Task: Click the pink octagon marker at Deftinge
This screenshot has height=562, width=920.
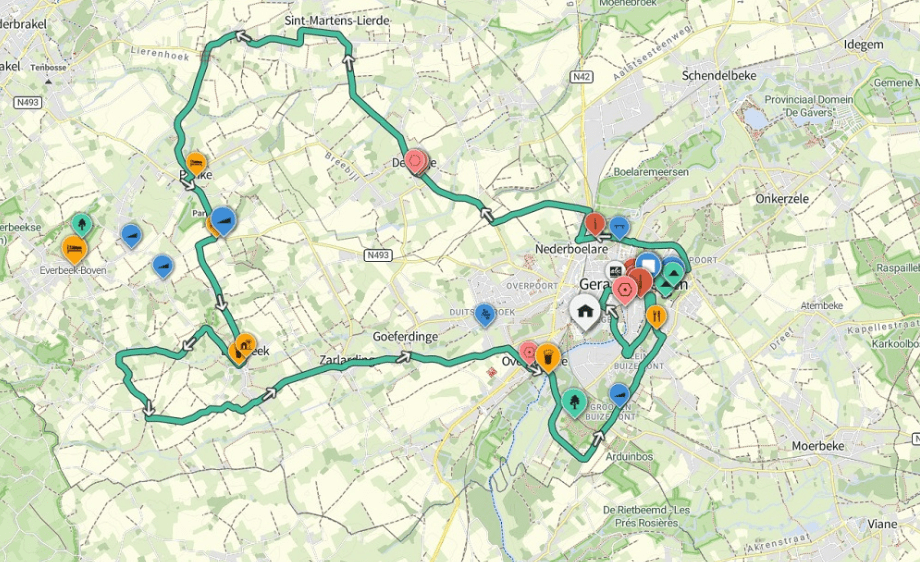Action: [x=415, y=160]
